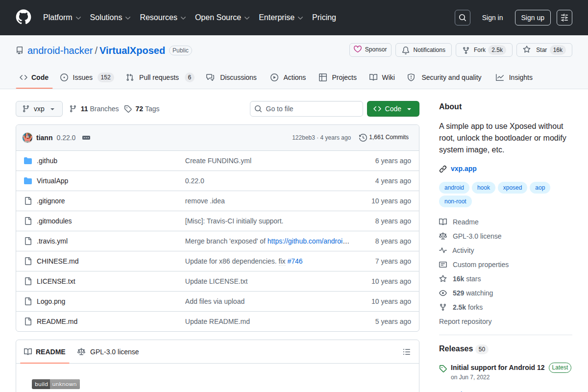Screen dimensions: 588x392
Task: Open the Discussions tab
Action: pyautogui.click(x=231, y=77)
